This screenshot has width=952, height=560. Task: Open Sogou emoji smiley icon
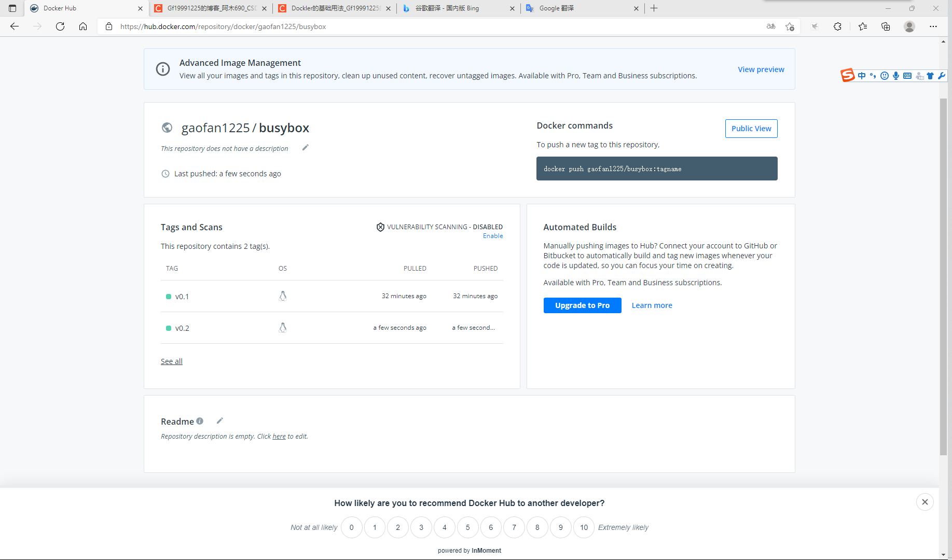coord(885,76)
